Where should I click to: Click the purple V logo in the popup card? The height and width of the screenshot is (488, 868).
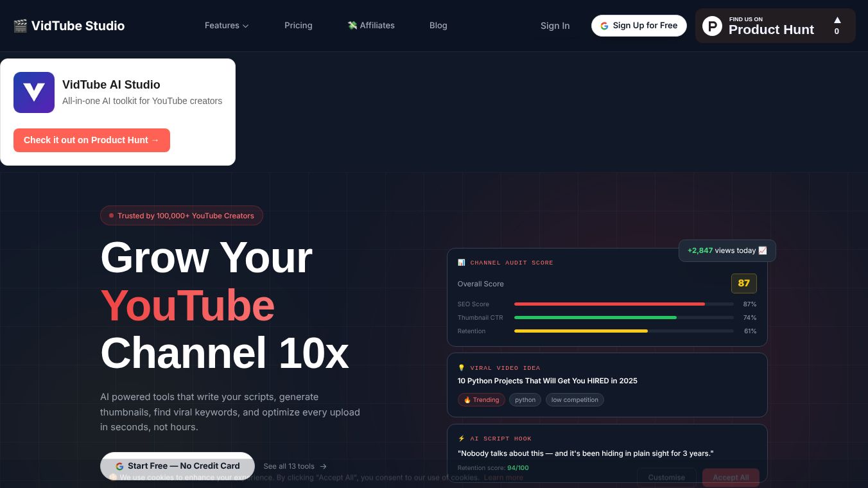pyautogui.click(x=33, y=92)
